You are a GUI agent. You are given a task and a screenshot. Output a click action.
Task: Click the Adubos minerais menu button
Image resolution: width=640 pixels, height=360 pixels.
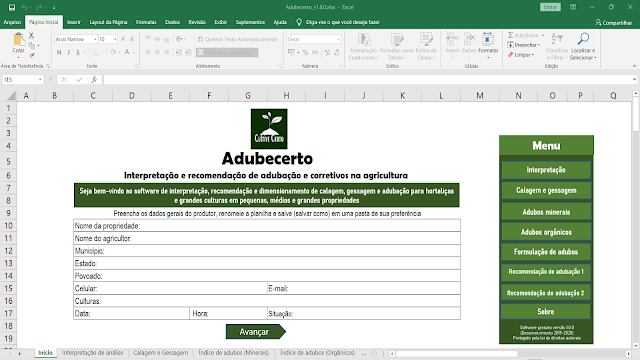point(546,211)
